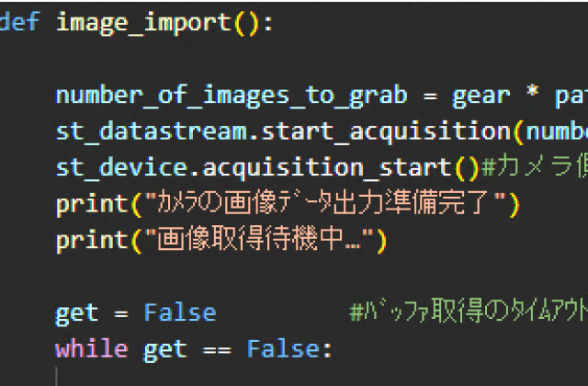Click the while keyword
This screenshot has width=588, height=386.
(x=92, y=349)
